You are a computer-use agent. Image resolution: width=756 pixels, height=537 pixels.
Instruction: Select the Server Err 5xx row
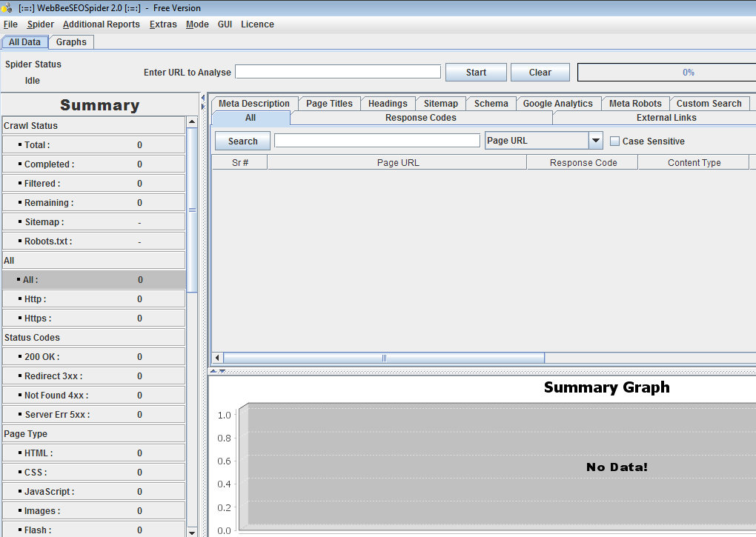click(x=94, y=415)
